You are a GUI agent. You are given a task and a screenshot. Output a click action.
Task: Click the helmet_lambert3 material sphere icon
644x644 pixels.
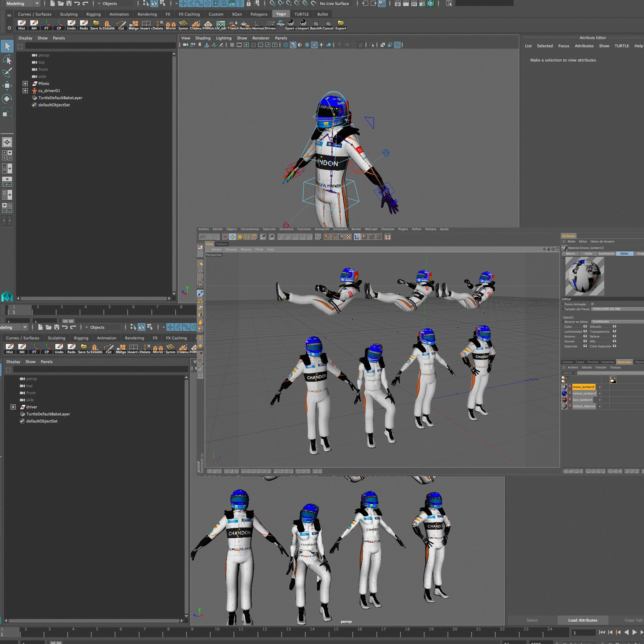point(564,393)
